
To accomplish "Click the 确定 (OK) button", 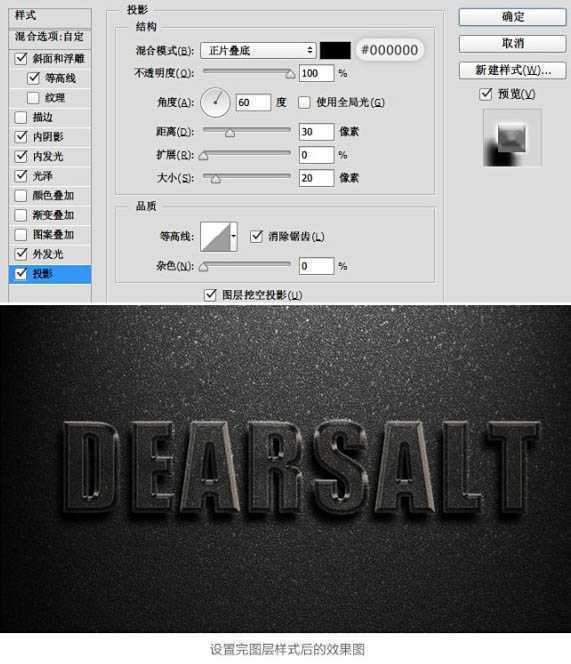I will click(513, 17).
